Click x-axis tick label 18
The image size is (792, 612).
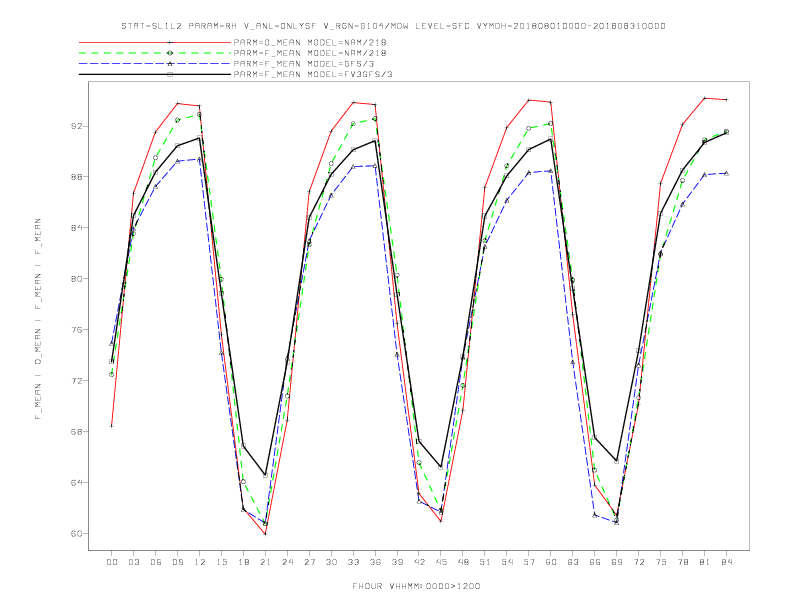(x=243, y=562)
